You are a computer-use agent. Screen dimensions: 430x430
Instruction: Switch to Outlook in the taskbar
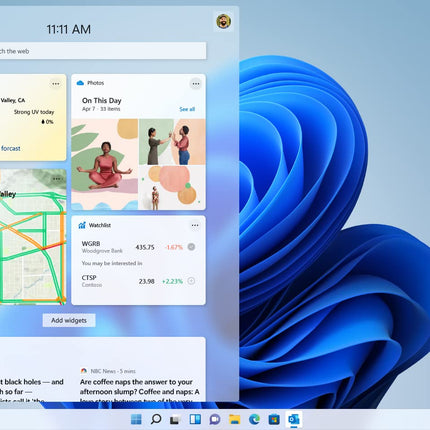pos(294,419)
